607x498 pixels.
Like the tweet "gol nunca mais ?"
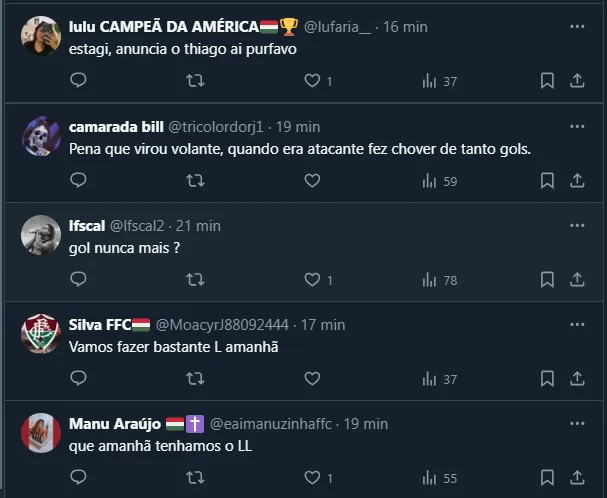click(x=312, y=280)
